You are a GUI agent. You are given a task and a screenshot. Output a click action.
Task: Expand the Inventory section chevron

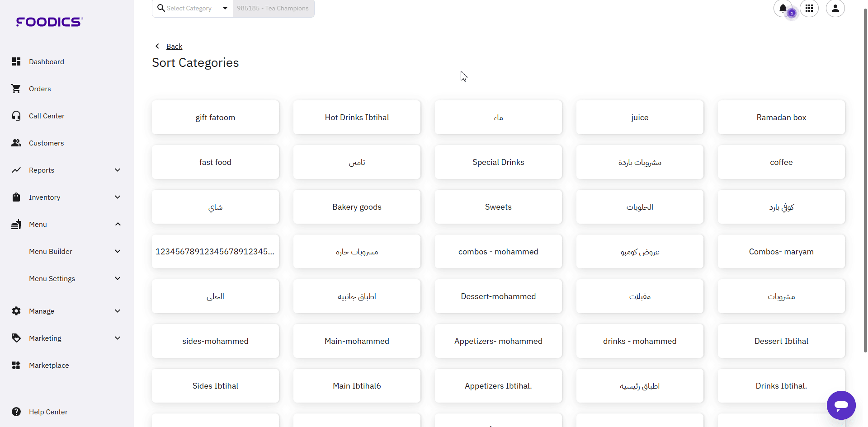click(x=118, y=197)
